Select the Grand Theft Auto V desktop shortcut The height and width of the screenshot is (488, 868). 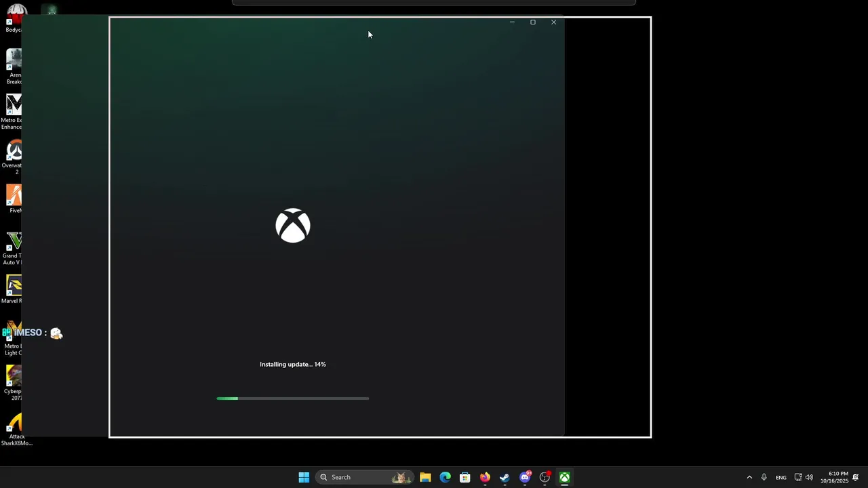pyautogui.click(x=12, y=248)
